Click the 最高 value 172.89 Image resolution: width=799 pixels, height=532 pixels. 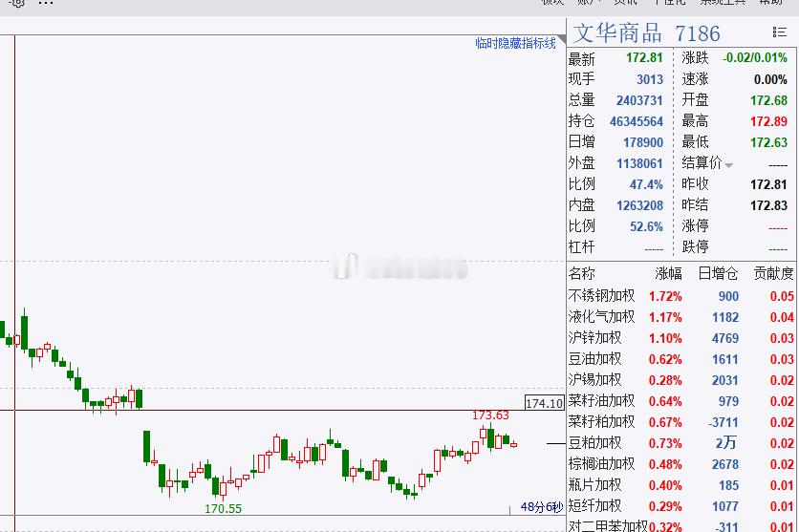[x=769, y=121]
